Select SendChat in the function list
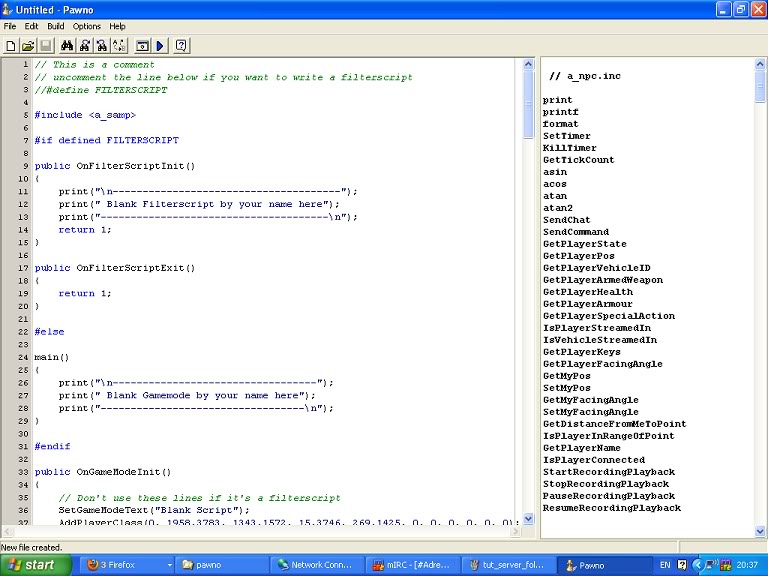Viewport: 768px width, 576px height. pyautogui.click(x=566, y=220)
